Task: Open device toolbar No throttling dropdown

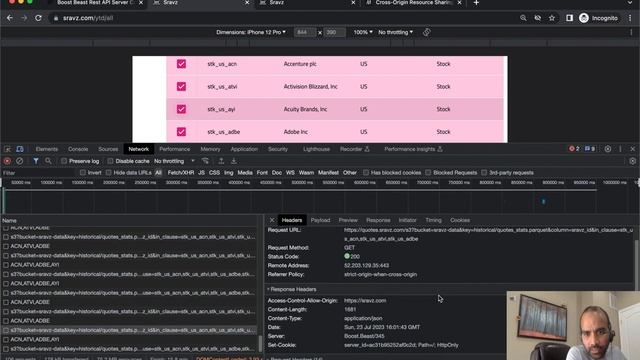Action: pyautogui.click(x=396, y=32)
